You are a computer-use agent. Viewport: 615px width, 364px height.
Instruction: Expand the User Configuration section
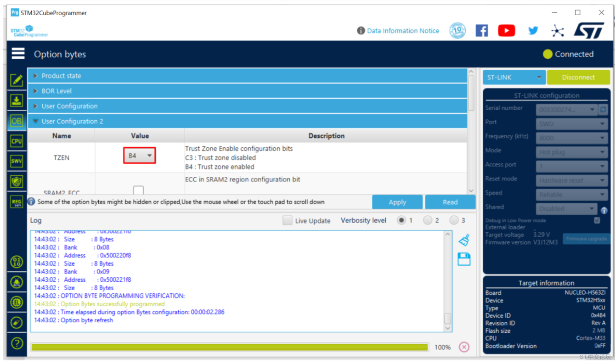(x=247, y=106)
